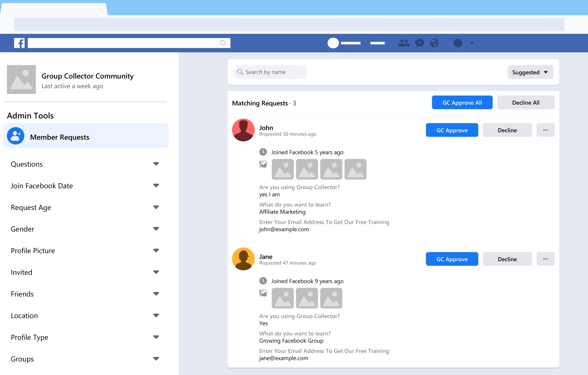Viewport: 588px width, 375px height.
Task: Decline John's member request
Action: pyautogui.click(x=507, y=130)
